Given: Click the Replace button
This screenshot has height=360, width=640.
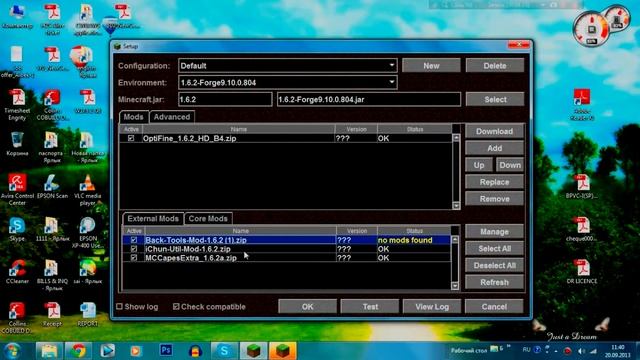Looking at the screenshot, I should click(x=494, y=182).
